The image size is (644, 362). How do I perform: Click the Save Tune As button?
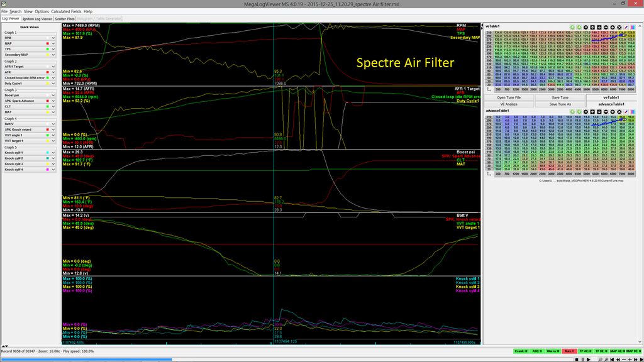click(x=560, y=104)
